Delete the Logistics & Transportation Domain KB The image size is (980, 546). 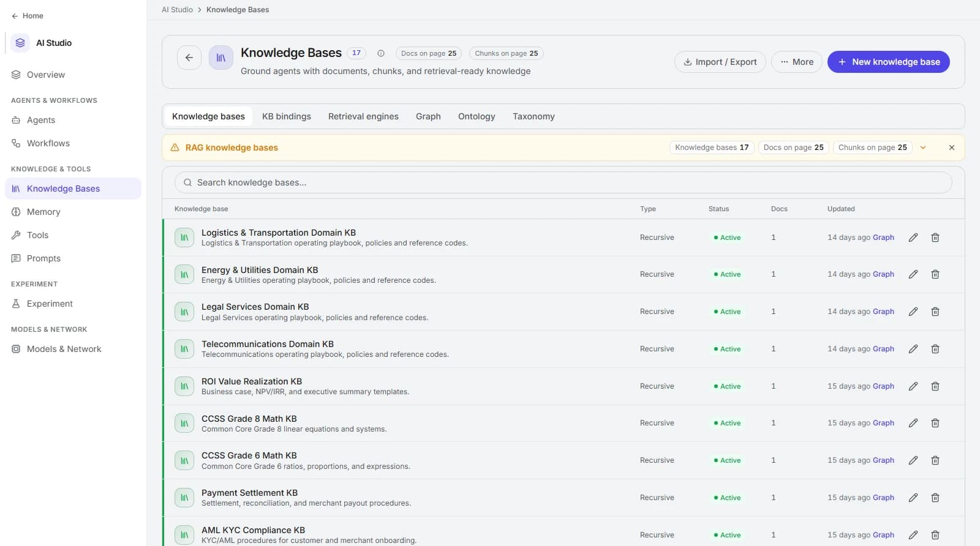pos(935,237)
